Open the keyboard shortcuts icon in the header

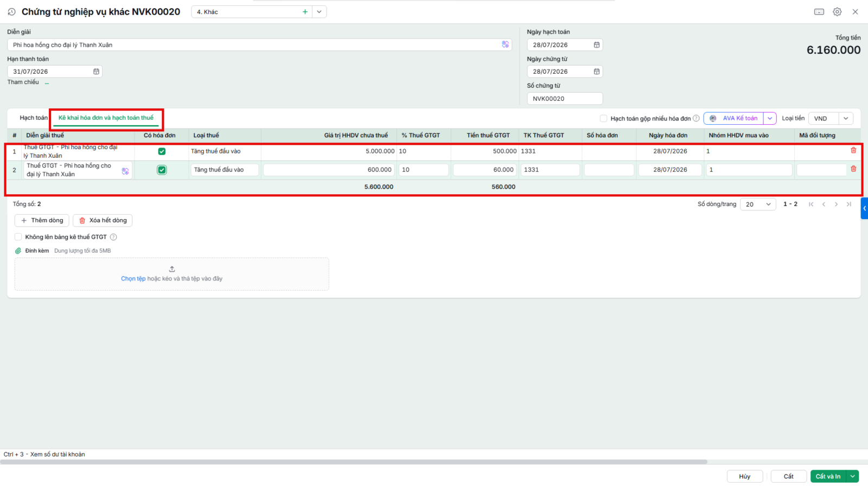pyautogui.click(x=819, y=12)
